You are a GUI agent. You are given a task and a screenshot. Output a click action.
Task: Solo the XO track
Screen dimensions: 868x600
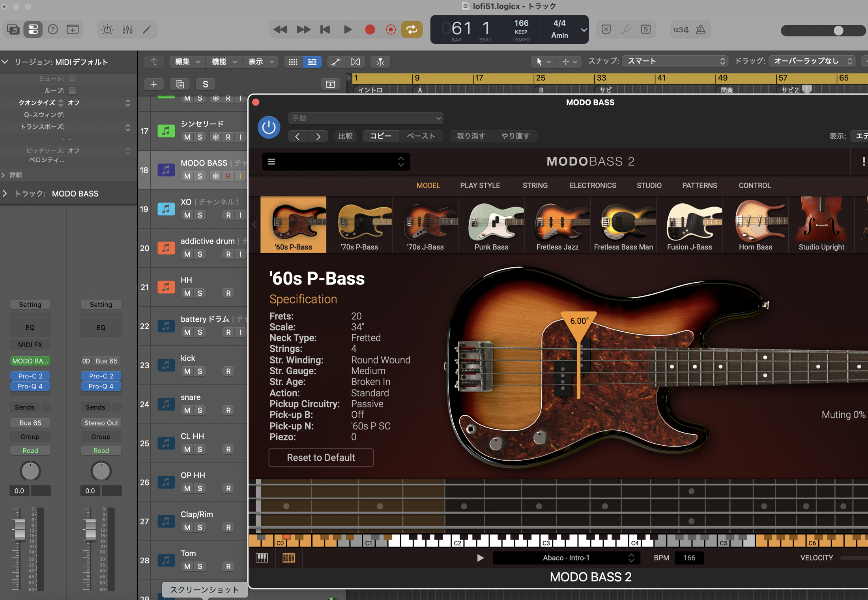coord(200,215)
